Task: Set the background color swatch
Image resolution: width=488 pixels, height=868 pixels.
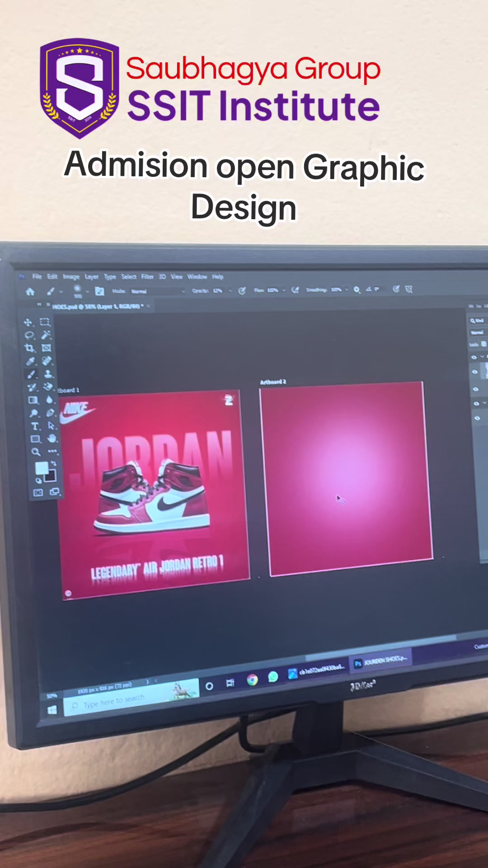Action: tap(51, 476)
